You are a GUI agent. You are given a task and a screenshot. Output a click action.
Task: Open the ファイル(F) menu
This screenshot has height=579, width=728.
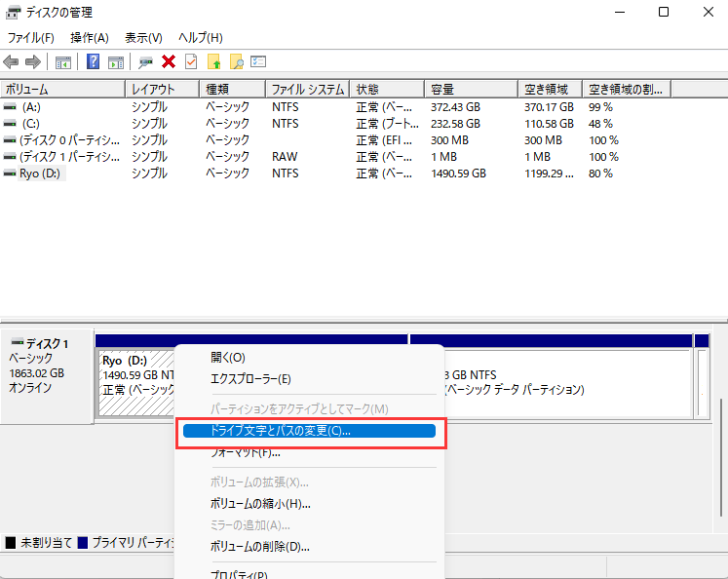point(31,37)
